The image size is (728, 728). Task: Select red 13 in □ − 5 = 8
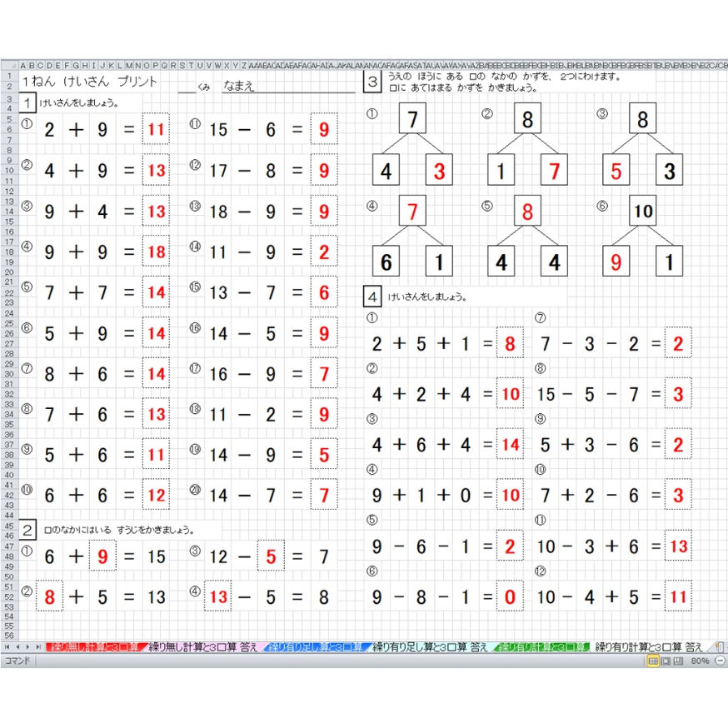217,596
